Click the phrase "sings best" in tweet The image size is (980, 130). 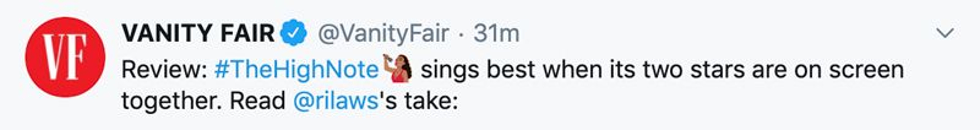[477, 69]
